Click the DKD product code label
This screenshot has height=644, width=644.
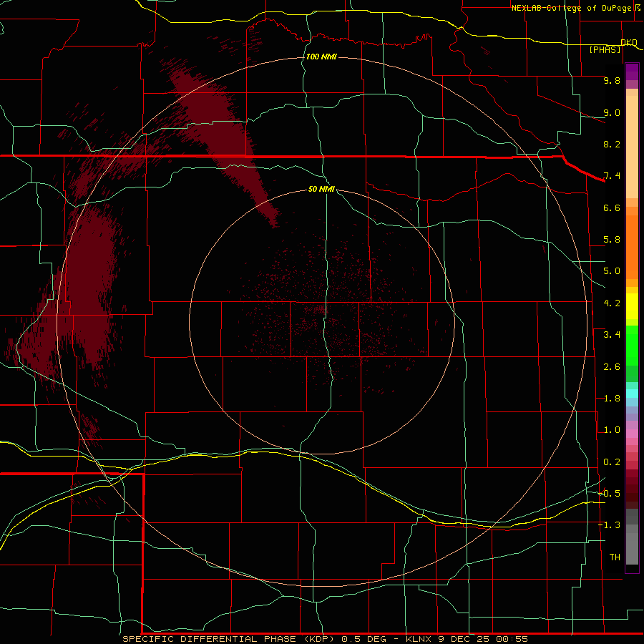(x=629, y=42)
